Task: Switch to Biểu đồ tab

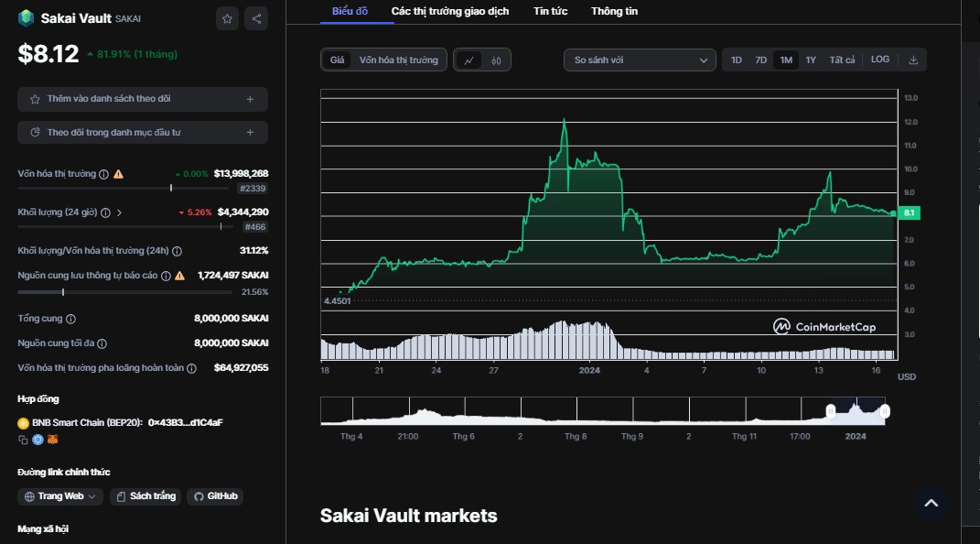Action: [x=350, y=11]
